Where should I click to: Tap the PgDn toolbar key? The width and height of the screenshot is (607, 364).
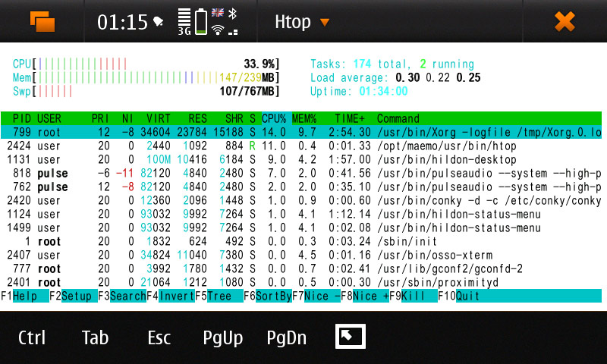click(287, 337)
